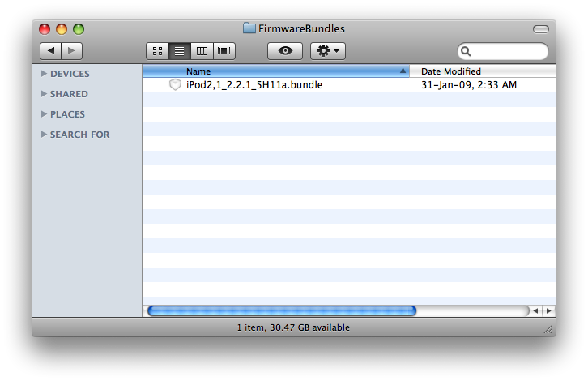
Task: Minimize the window with the yellow button
Action: tap(62, 29)
